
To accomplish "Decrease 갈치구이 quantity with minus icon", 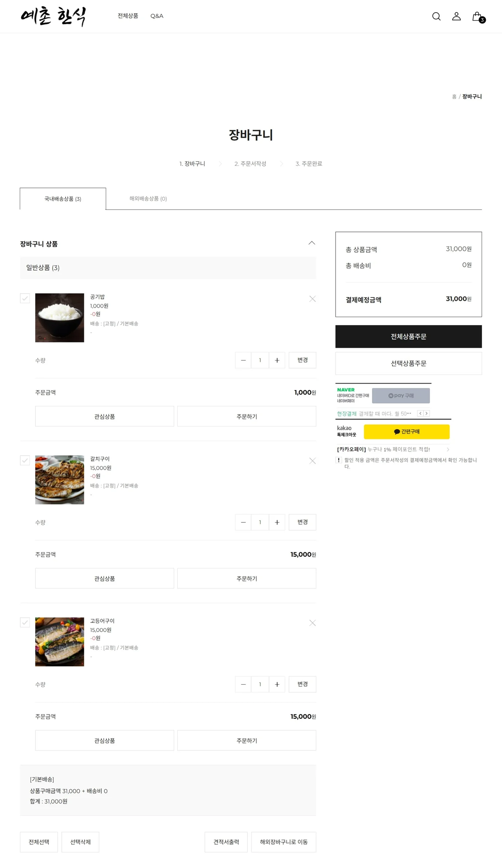I will click(x=243, y=522).
